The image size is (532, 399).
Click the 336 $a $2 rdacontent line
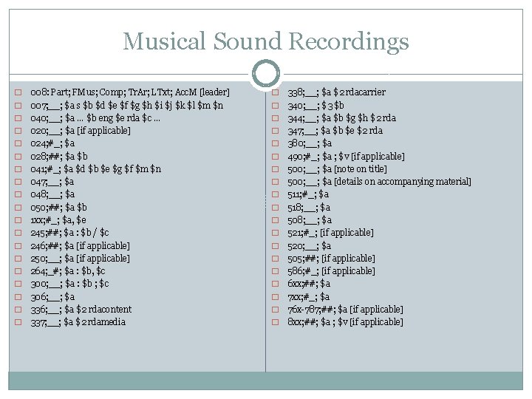click(81, 310)
